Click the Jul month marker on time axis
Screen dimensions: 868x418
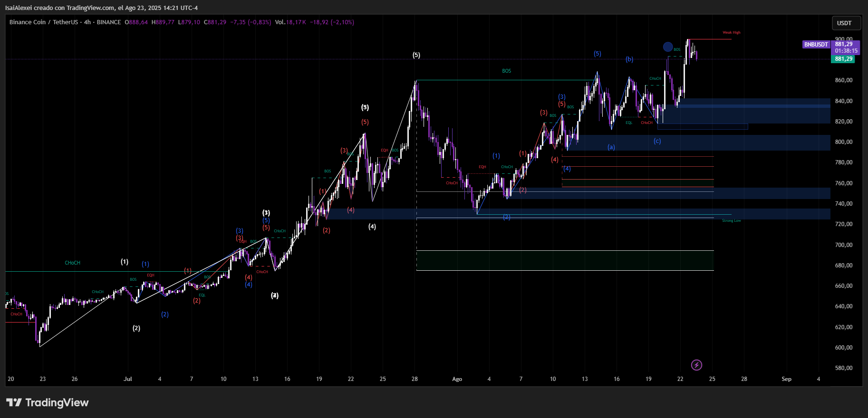pyautogui.click(x=127, y=379)
